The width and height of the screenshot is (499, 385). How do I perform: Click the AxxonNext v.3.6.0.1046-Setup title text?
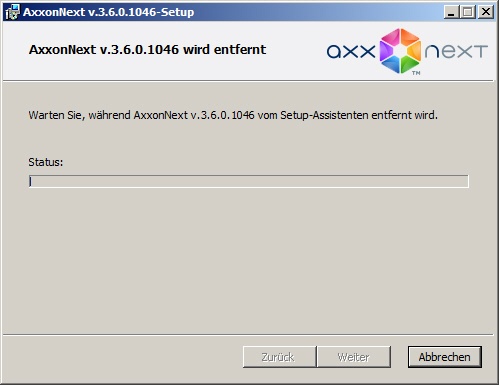coord(108,12)
